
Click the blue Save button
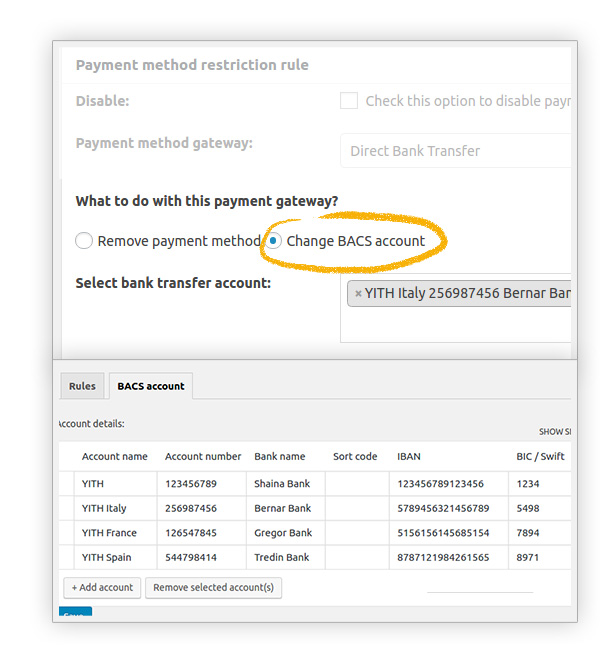click(76, 614)
